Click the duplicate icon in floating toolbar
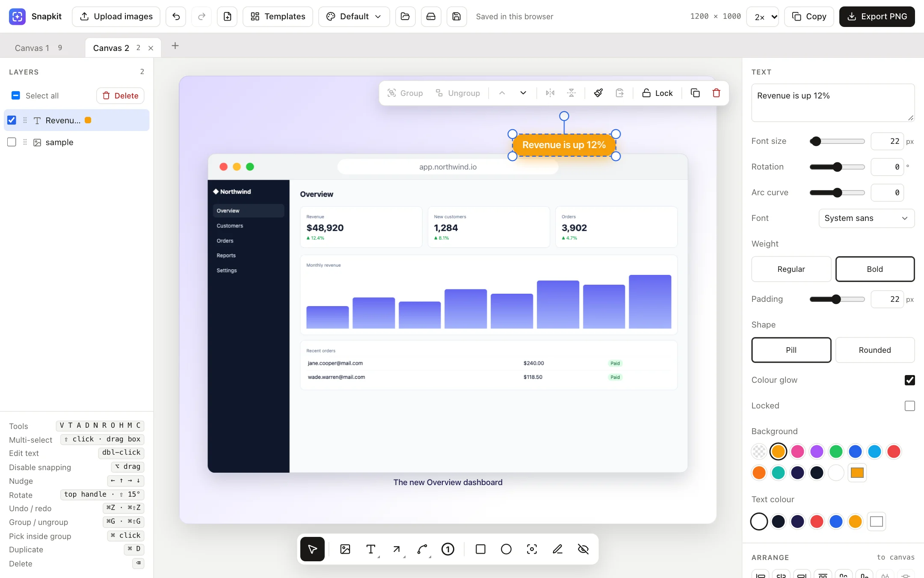This screenshot has height=578, width=924. [x=695, y=93]
